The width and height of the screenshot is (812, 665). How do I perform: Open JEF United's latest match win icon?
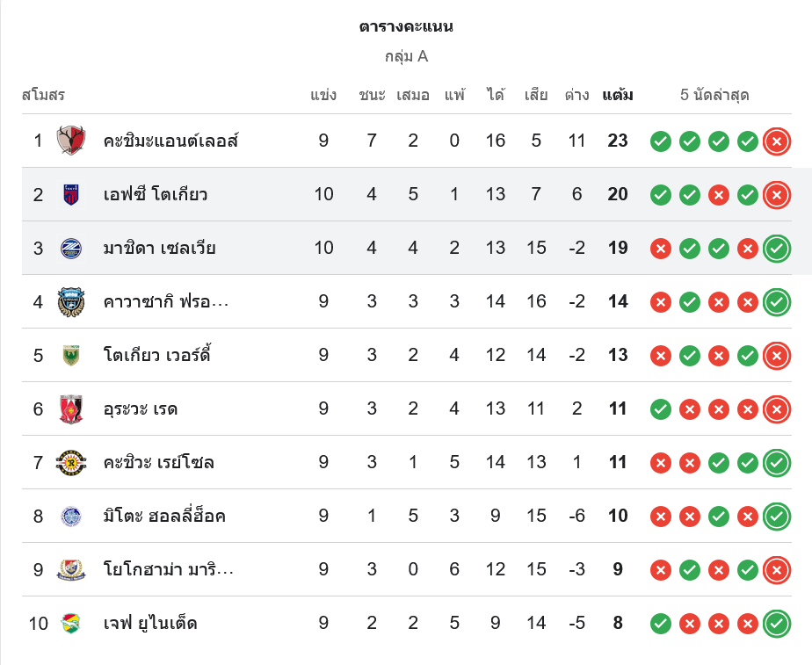point(776,624)
